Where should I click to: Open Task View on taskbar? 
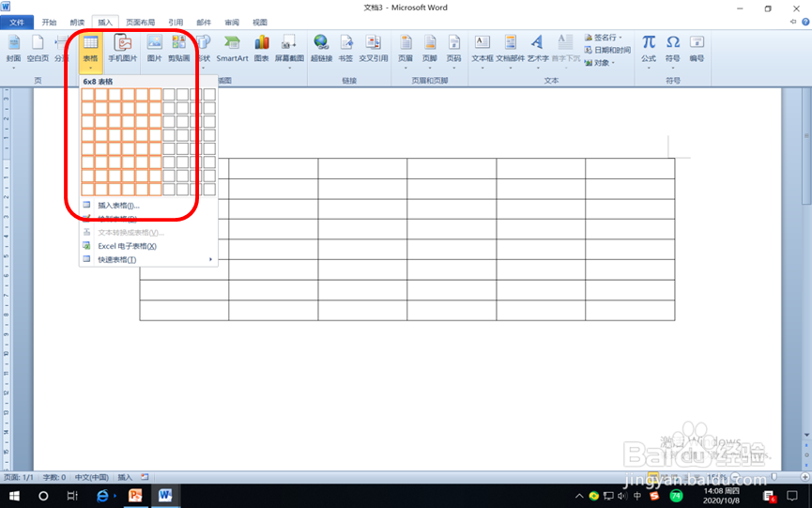[72, 496]
